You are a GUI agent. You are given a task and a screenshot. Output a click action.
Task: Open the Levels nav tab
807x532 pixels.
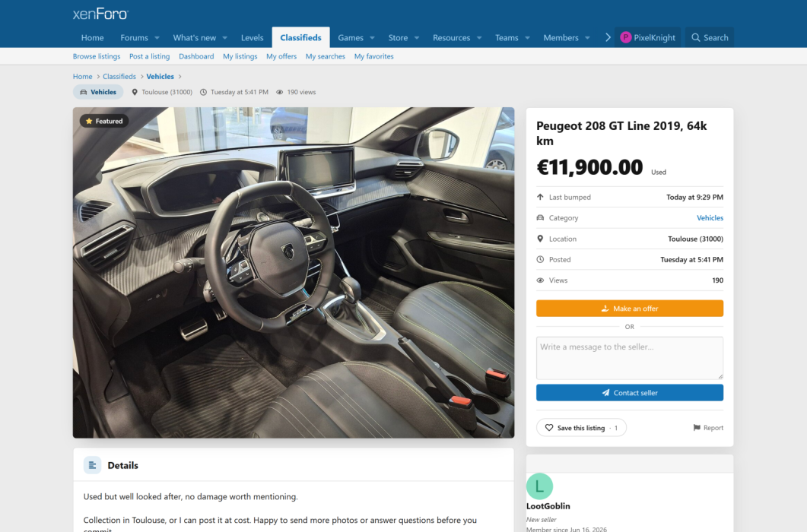(x=253, y=37)
